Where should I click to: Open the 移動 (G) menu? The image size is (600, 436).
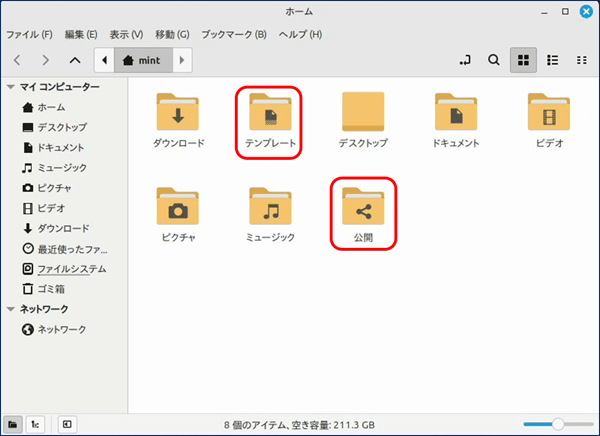[x=172, y=34]
